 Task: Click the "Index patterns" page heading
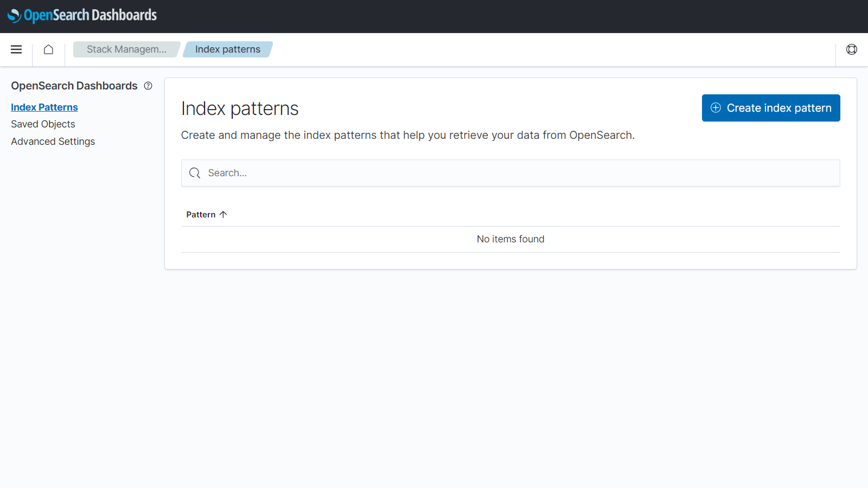[x=240, y=108]
